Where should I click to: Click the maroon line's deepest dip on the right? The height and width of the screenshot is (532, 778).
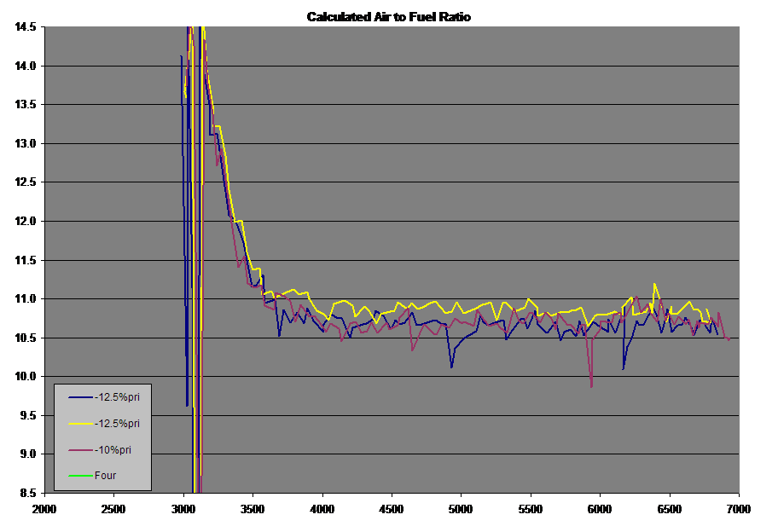click(x=591, y=386)
